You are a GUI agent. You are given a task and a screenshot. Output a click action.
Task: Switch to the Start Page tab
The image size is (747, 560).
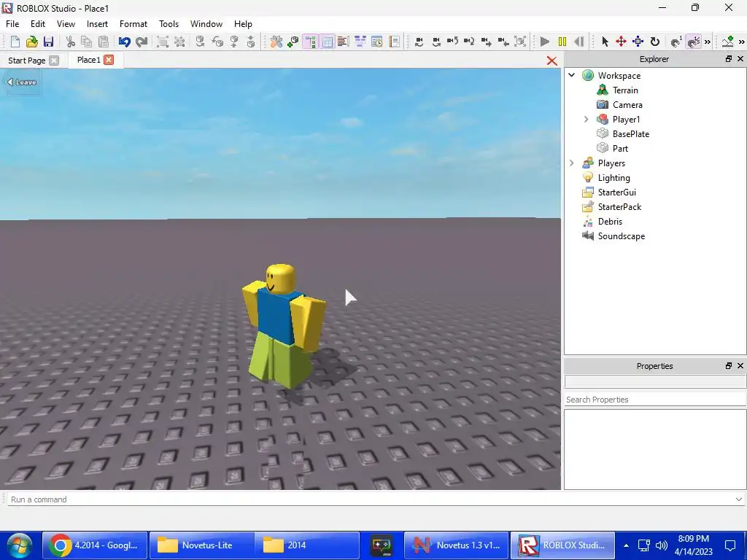click(27, 61)
